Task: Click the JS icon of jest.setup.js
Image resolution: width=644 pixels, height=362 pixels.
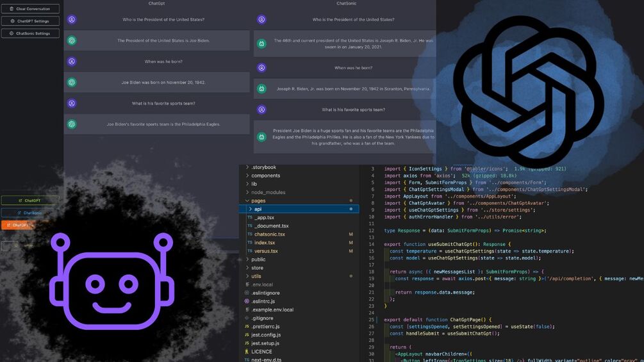Action: click(247, 343)
